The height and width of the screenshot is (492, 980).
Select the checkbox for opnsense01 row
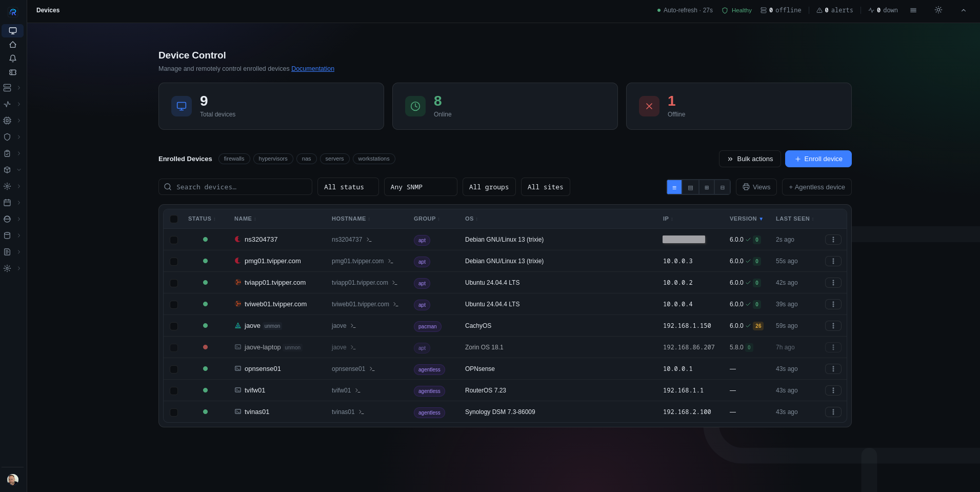point(174,369)
